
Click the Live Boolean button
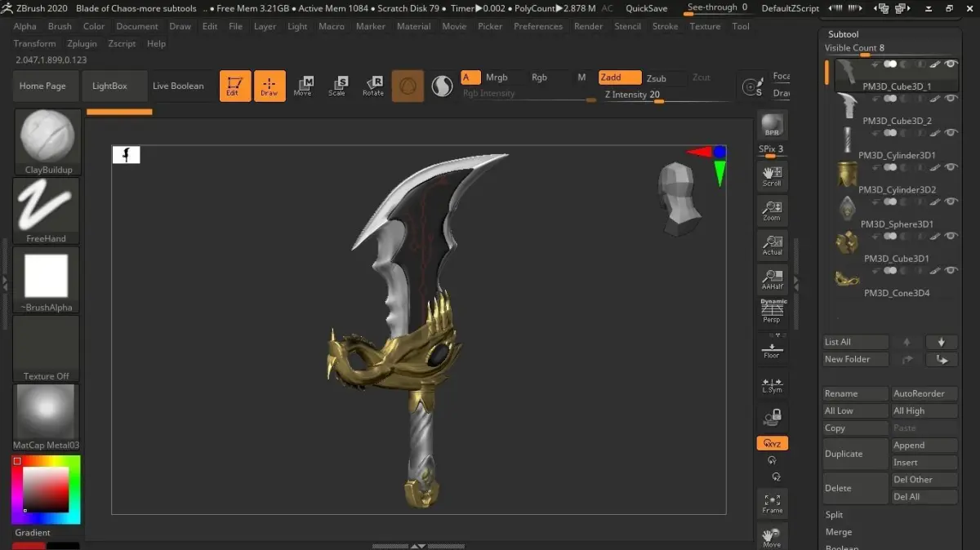coord(178,86)
